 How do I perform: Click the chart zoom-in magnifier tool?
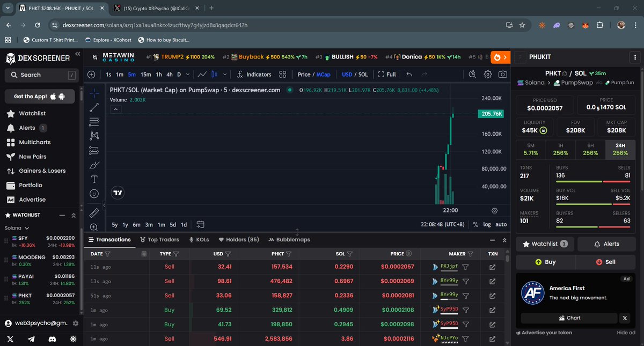pos(94,227)
